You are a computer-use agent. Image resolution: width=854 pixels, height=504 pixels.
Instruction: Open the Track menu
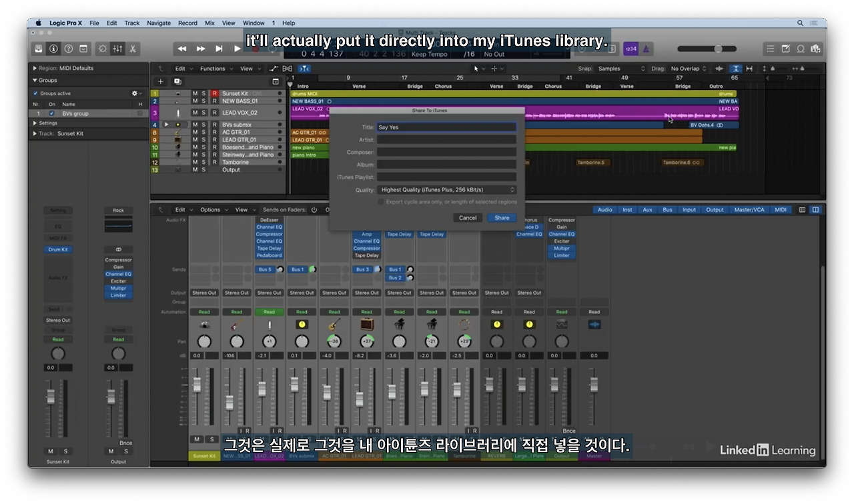click(132, 23)
